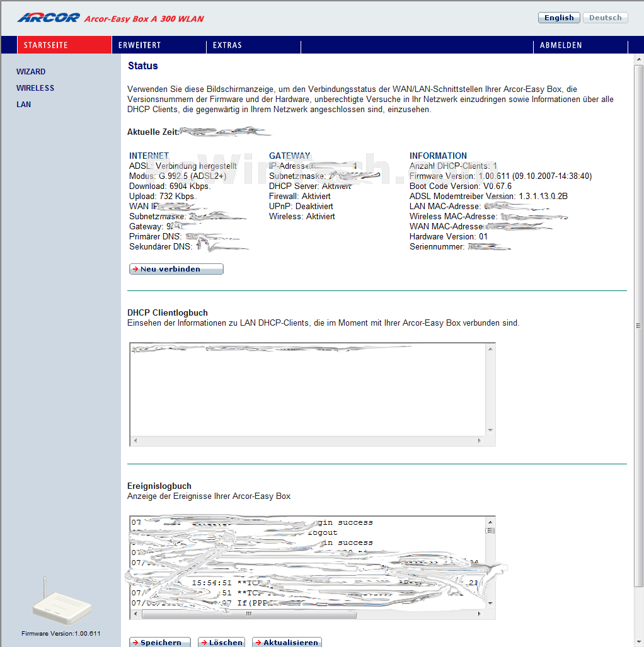The height and width of the screenshot is (647, 644).
Task: Click 'Wireless: Aktiviert' status text
Action: [302, 217]
